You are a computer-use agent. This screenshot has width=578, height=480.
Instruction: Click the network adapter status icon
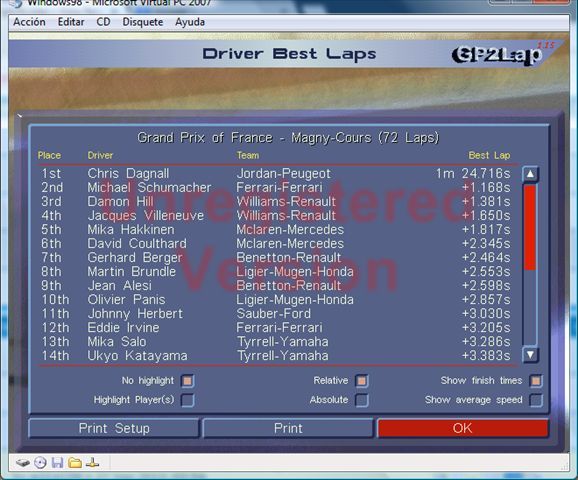[93, 462]
